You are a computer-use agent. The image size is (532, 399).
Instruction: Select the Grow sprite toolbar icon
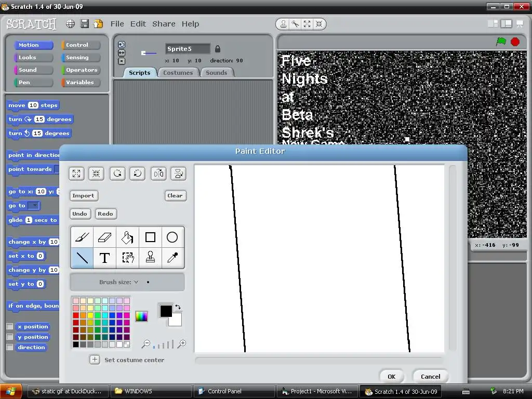point(307,24)
